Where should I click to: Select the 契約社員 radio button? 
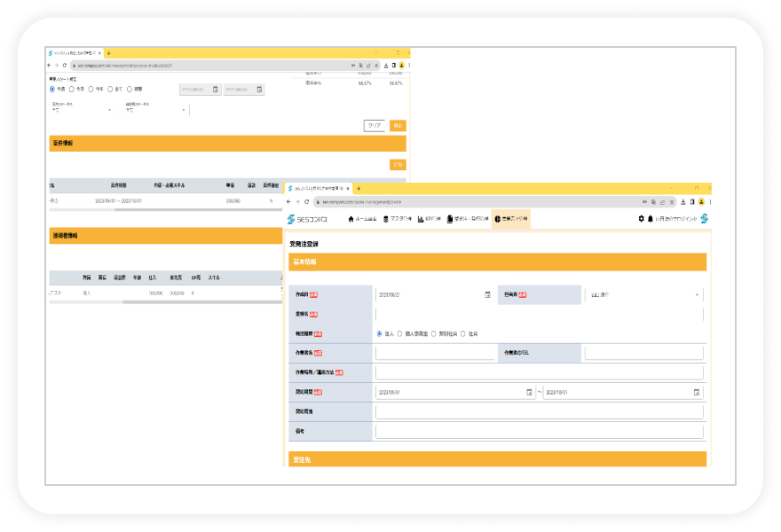pyautogui.click(x=433, y=334)
